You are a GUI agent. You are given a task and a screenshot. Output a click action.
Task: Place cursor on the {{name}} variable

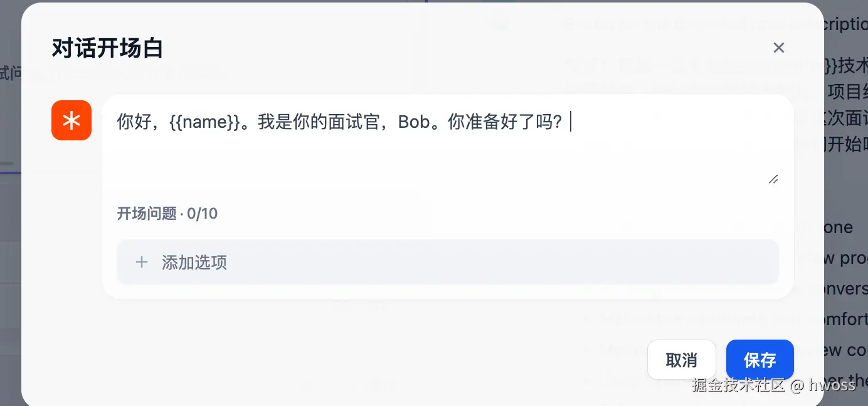click(x=204, y=122)
